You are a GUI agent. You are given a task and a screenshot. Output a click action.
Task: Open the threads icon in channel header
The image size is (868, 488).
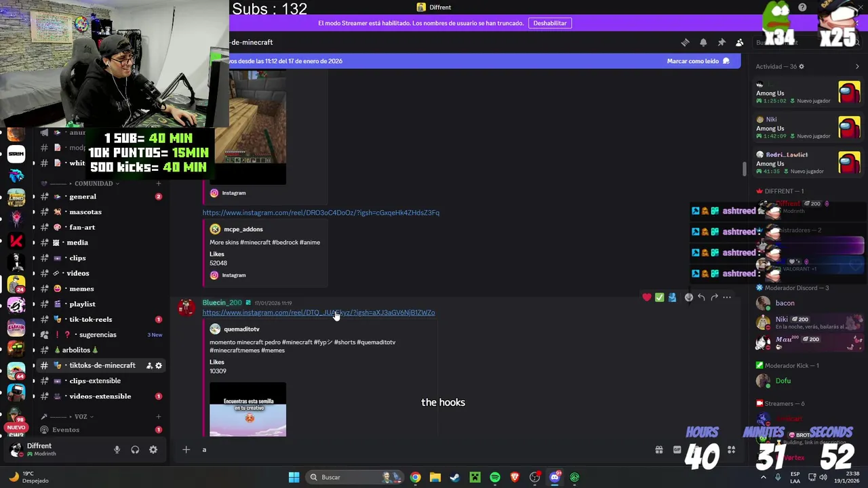coord(685,42)
